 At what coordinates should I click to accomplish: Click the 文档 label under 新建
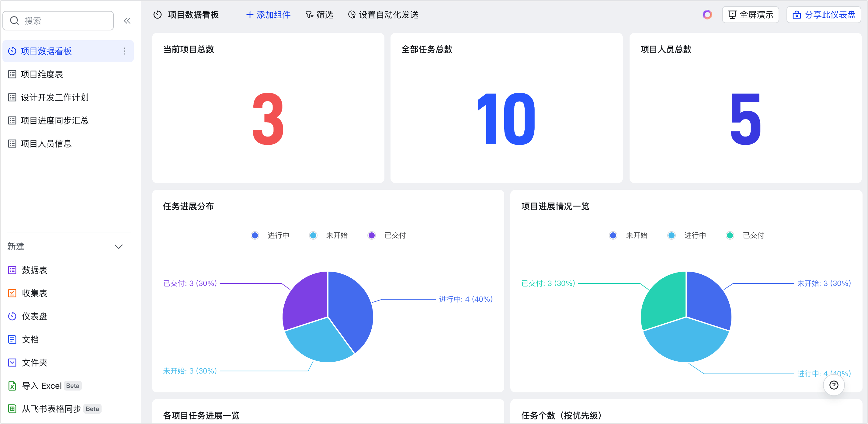(x=30, y=339)
